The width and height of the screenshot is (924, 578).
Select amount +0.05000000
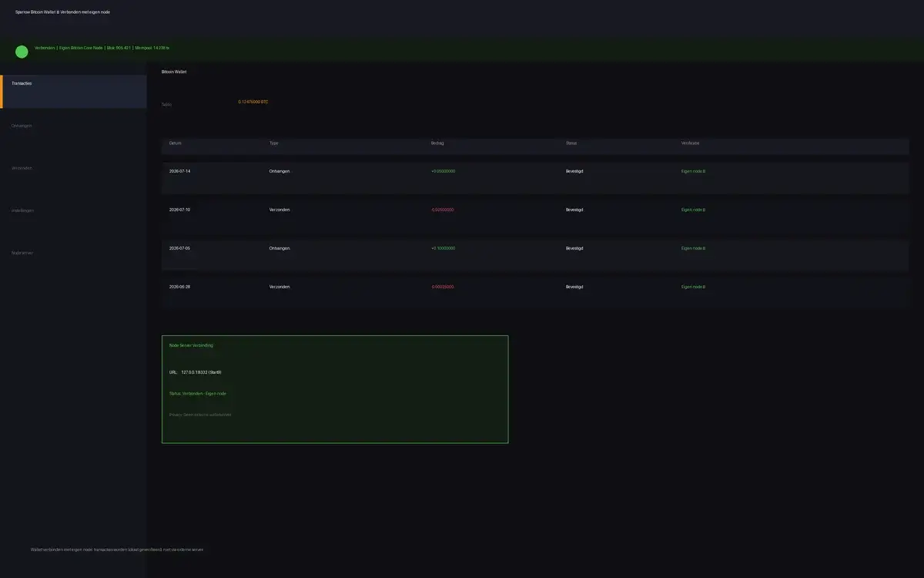tap(443, 171)
